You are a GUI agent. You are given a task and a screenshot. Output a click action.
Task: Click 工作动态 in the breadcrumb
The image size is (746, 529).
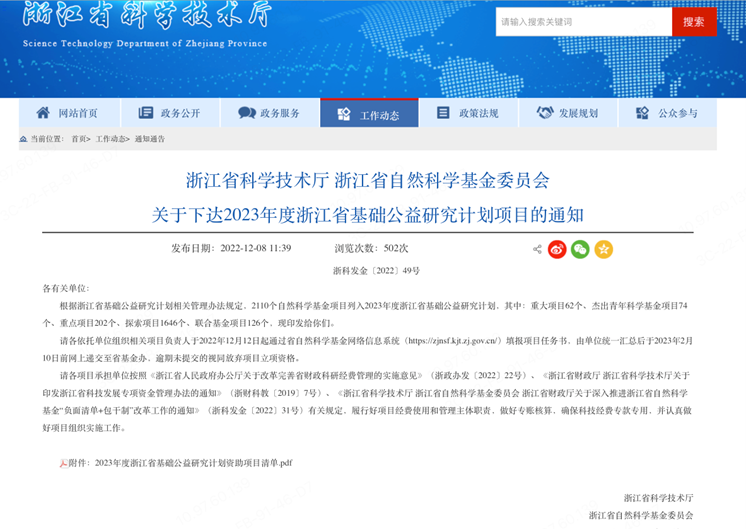pyautogui.click(x=110, y=139)
